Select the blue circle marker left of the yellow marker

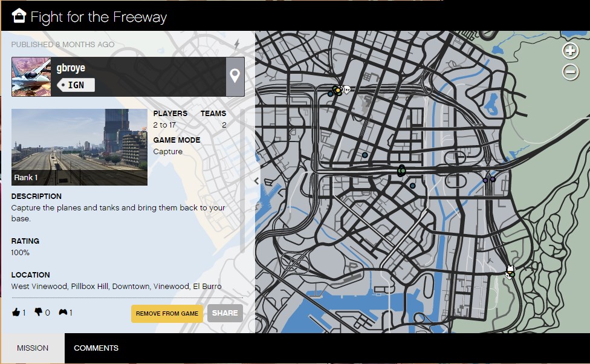click(x=331, y=94)
